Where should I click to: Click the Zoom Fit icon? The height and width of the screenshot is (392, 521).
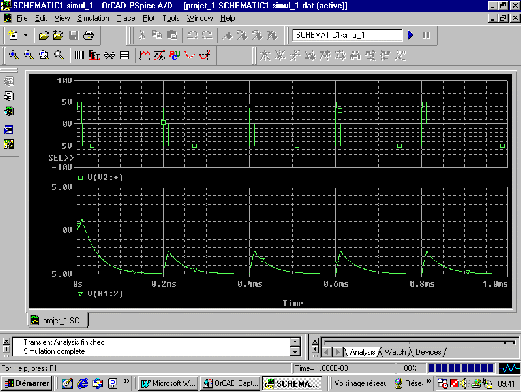[59, 55]
